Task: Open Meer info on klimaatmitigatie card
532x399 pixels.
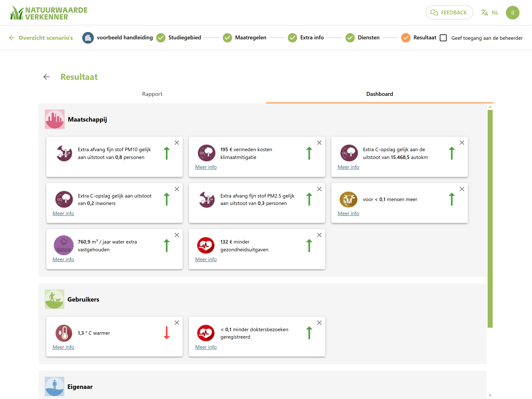Action: (x=206, y=167)
